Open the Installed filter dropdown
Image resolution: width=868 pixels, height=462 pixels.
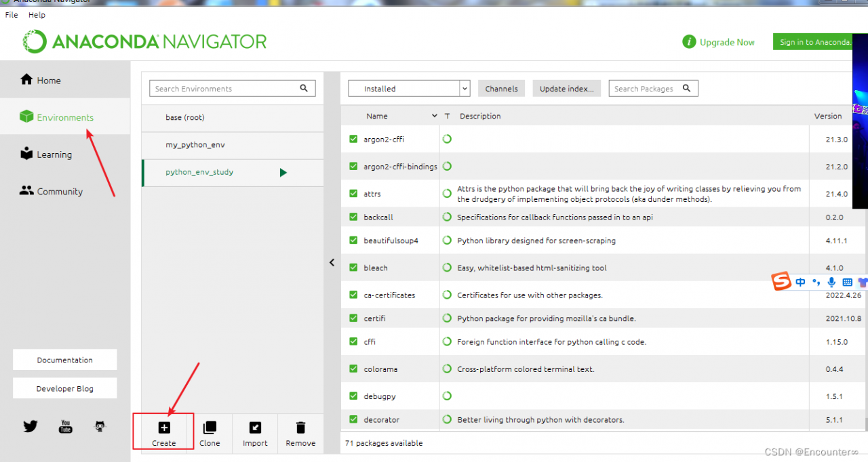click(x=409, y=88)
